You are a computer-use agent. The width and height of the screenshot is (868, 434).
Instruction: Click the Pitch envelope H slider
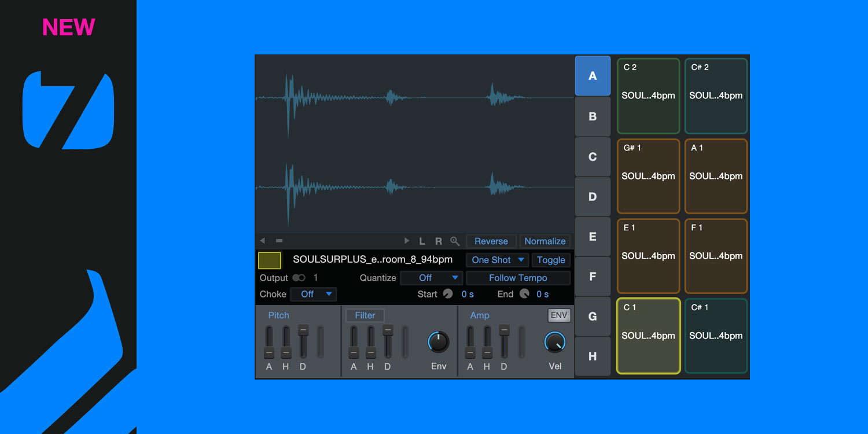pos(286,342)
